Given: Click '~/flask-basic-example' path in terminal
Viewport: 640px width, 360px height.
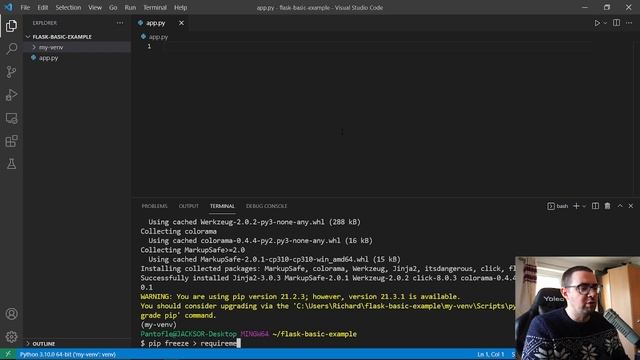Looking at the screenshot, I should coord(314,334).
